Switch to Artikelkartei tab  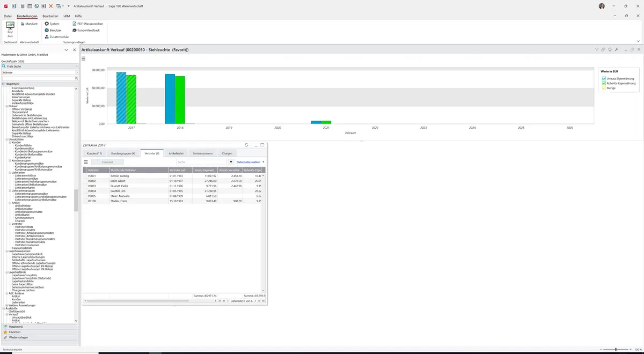(176, 153)
